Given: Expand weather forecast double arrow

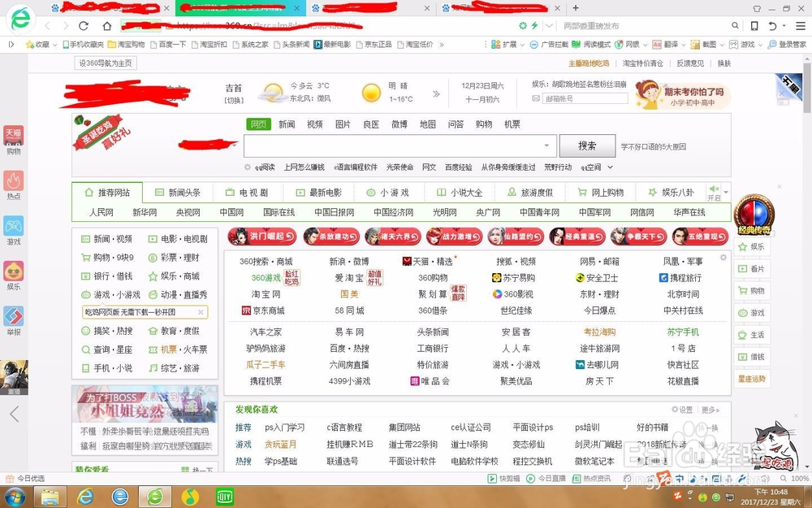Looking at the screenshot, I should (x=436, y=93).
